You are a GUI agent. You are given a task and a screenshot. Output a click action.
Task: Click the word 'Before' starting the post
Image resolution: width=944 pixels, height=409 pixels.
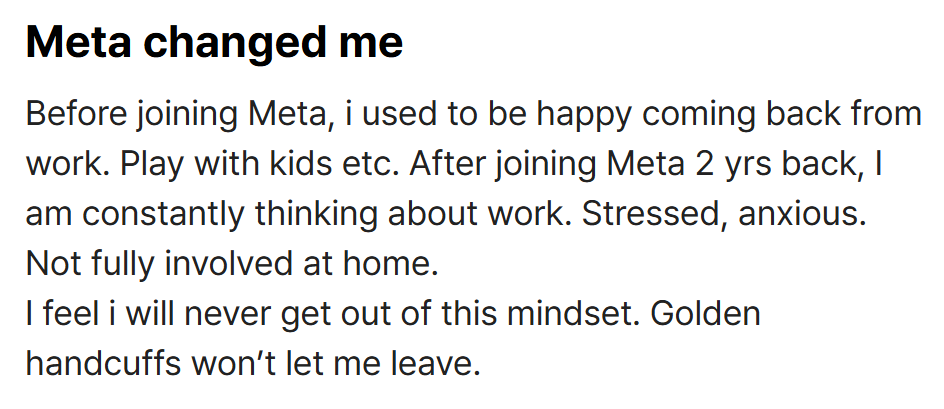(76, 114)
